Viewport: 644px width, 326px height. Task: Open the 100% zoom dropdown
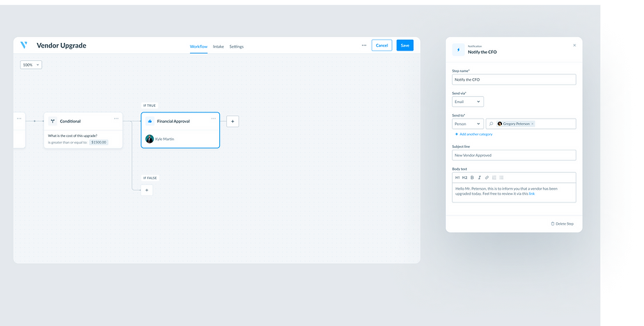pyautogui.click(x=31, y=65)
